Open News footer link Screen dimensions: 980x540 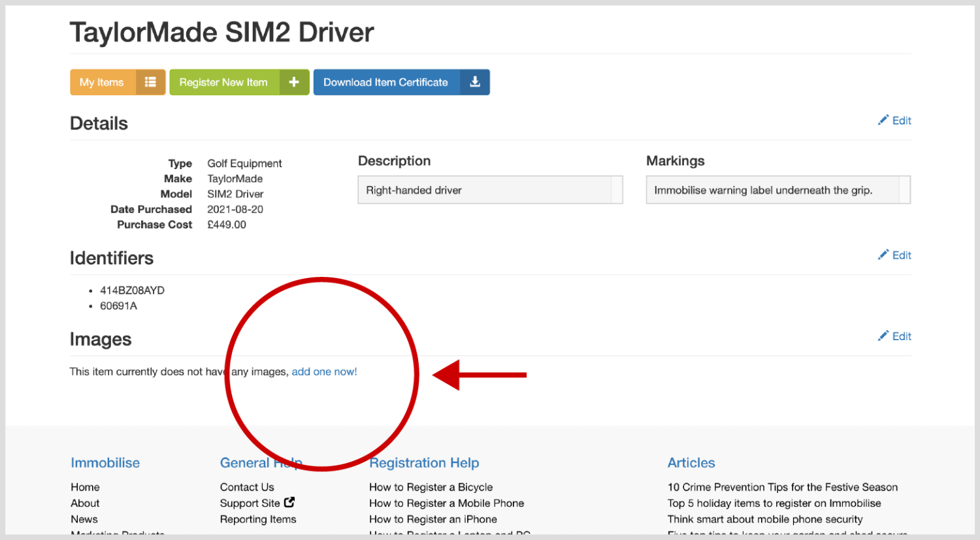(84, 519)
